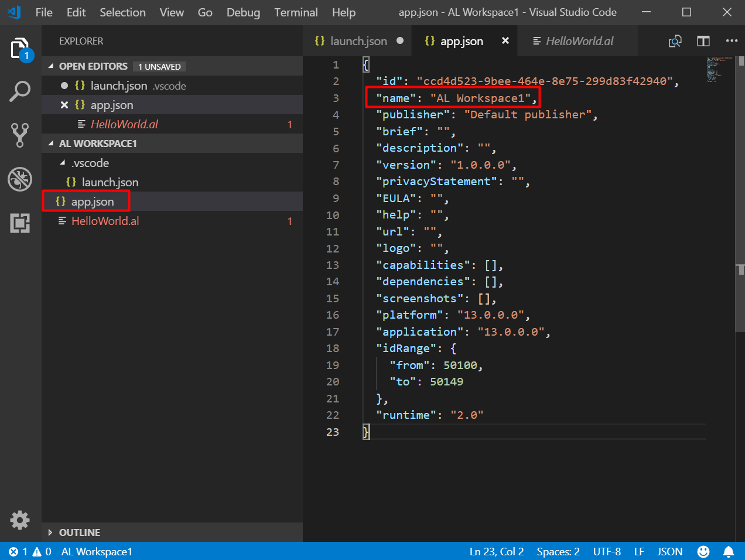
Task: Switch to the HelloWorld.al tab
Action: 577,41
